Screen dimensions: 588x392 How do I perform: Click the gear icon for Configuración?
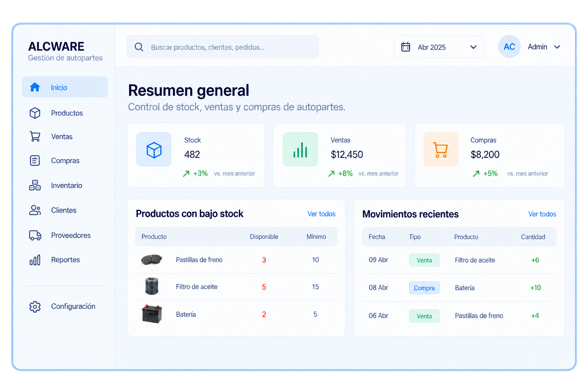pos(35,307)
